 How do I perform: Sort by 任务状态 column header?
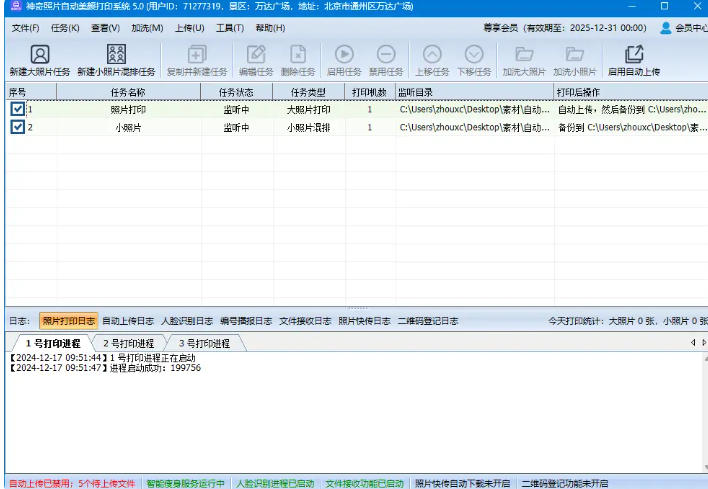[x=237, y=92]
